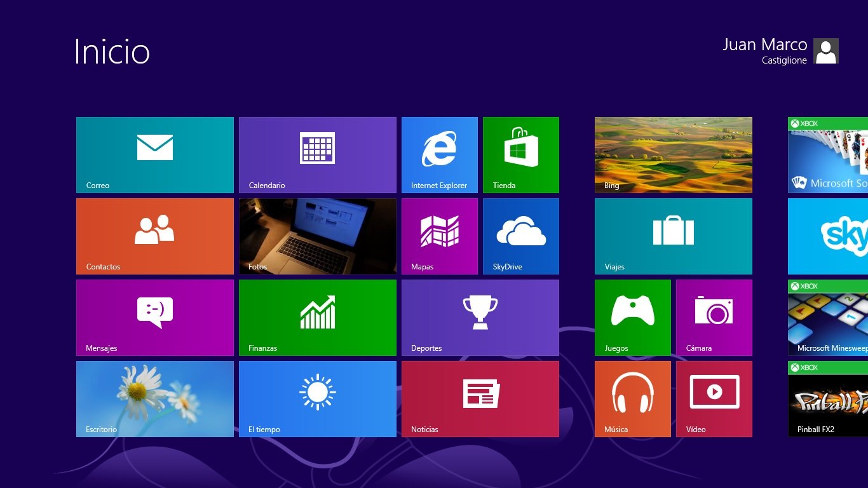Open the Mensajes chat tile

(155, 318)
